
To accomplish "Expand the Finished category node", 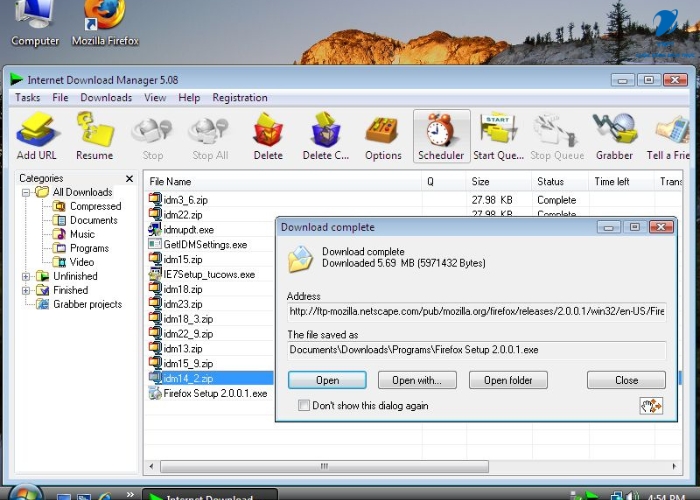I will 27,290.
